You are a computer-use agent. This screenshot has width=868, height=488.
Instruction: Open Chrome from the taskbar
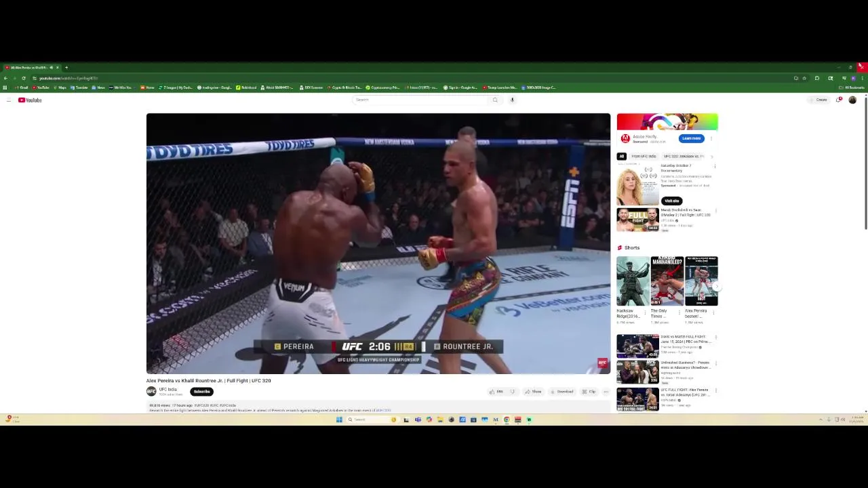pos(507,420)
